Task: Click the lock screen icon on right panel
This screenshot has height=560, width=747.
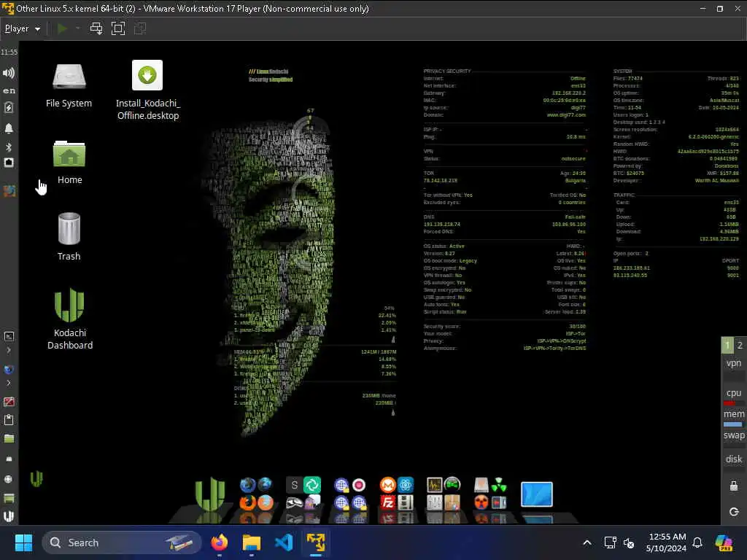Action: click(x=734, y=486)
